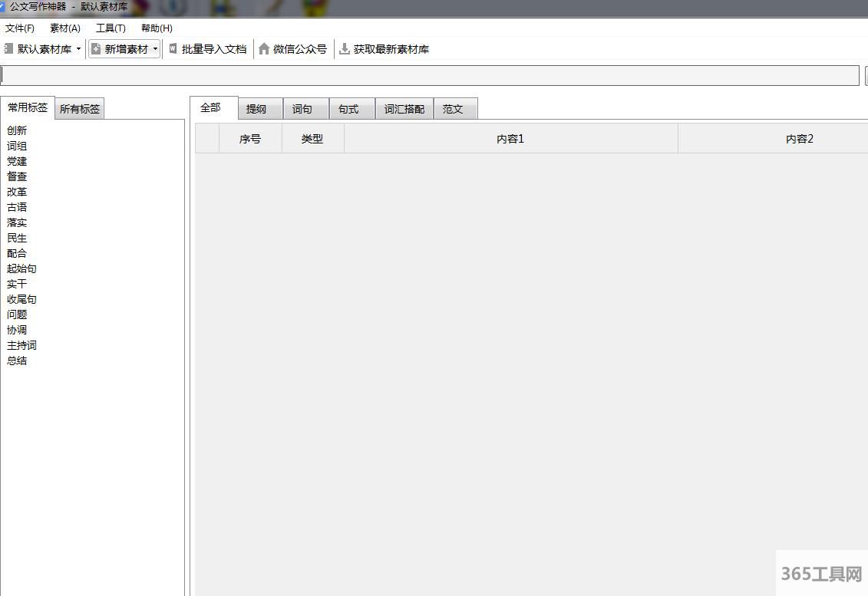Expand the 默认素材库 dropdown arrow
The image size is (868, 596).
[x=78, y=49]
